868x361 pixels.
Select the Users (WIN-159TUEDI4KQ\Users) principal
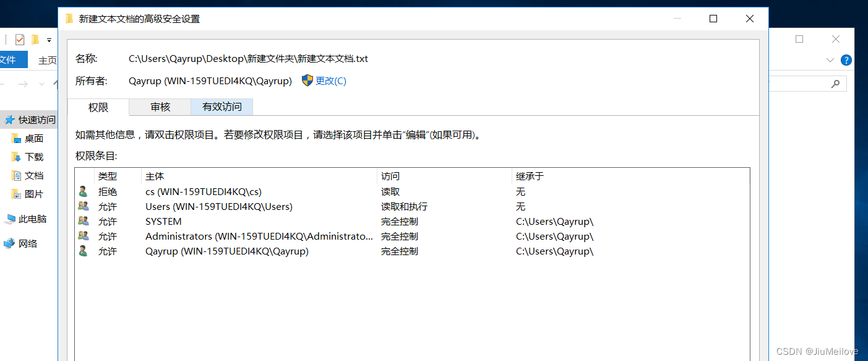(x=219, y=207)
